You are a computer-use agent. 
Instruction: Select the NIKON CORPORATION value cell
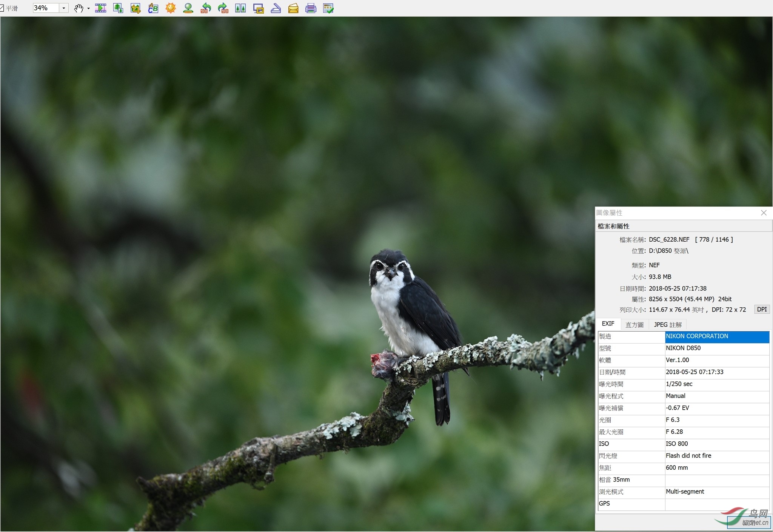coord(717,336)
